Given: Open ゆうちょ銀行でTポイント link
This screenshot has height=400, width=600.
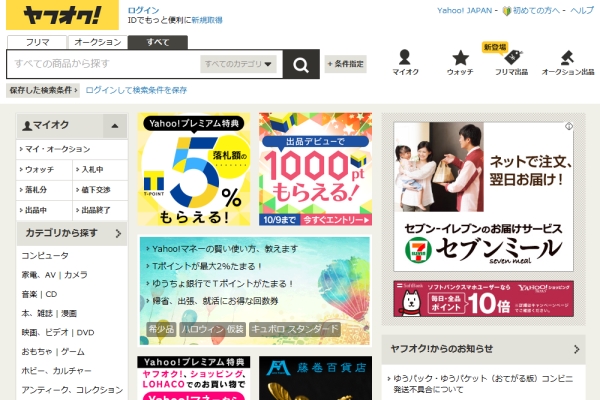Looking at the screenshot, I should point(223,284).
